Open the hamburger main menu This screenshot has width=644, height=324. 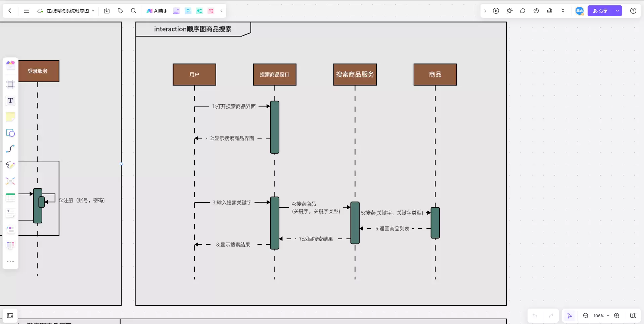click(x=27, y=11)
